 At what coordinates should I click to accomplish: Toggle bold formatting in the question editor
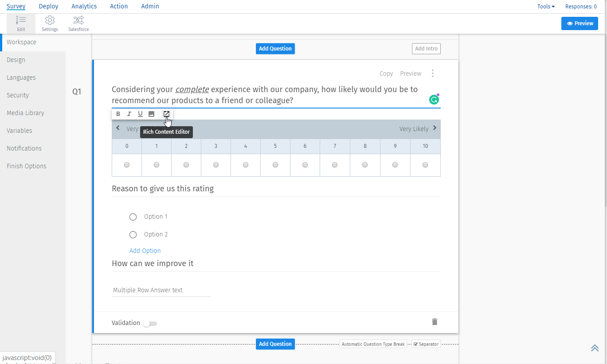118,114
